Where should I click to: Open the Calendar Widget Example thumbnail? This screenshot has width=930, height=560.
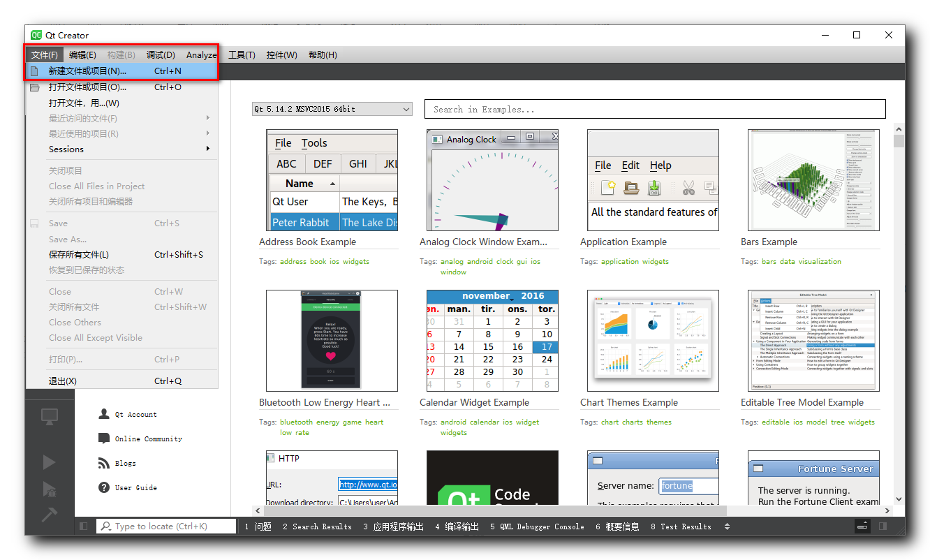point(492,340)
